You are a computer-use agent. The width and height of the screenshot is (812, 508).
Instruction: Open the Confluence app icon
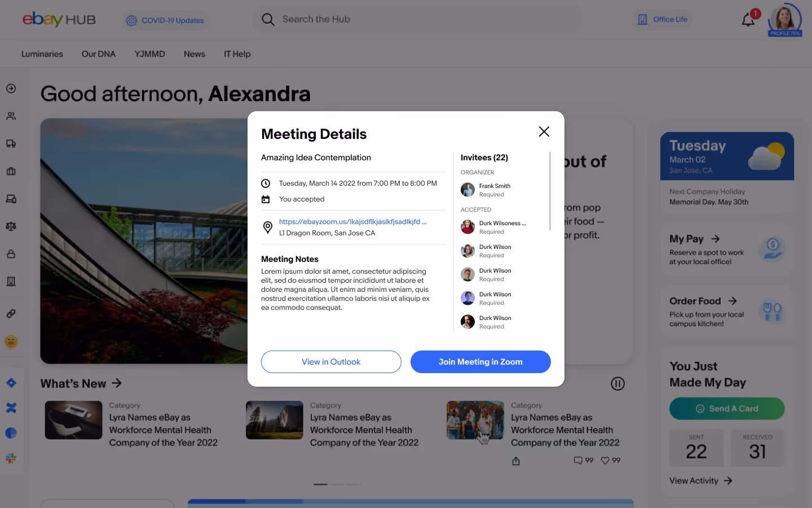[x=11, y=408]
